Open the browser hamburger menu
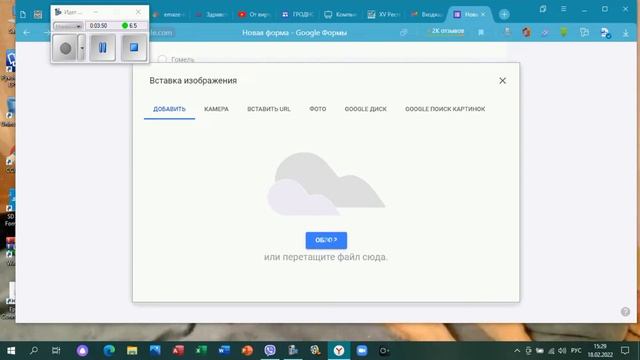The height and width of the screenshot is (360, 640). (564, 9)
